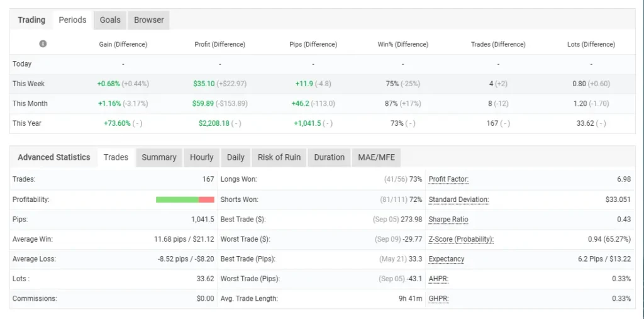Click the info icon in table header
Image resolution: width=644 pixels, height=319 pixels.
(x=43, y=44)
